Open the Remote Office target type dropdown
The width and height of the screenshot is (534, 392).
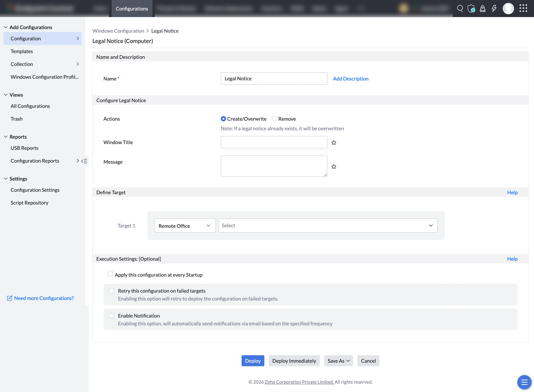(x=185, y=226)
